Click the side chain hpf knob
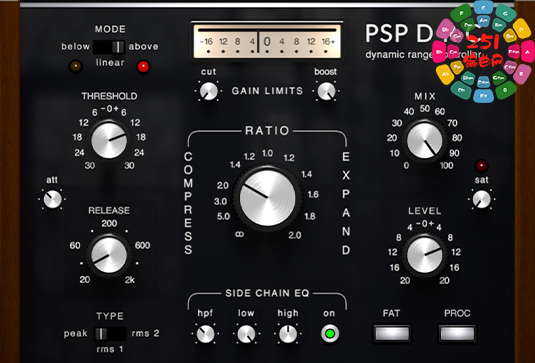The height and width of the screenshot is (363, 535). [205, 334]
